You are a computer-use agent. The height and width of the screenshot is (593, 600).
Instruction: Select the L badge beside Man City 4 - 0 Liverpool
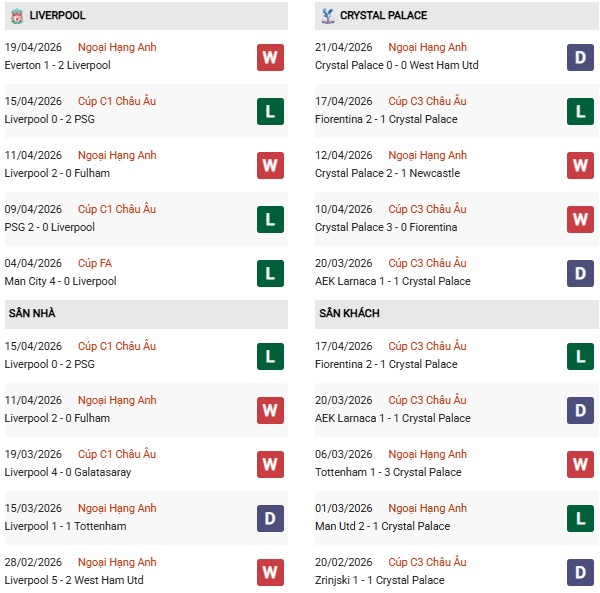click(x=270, y=273)
